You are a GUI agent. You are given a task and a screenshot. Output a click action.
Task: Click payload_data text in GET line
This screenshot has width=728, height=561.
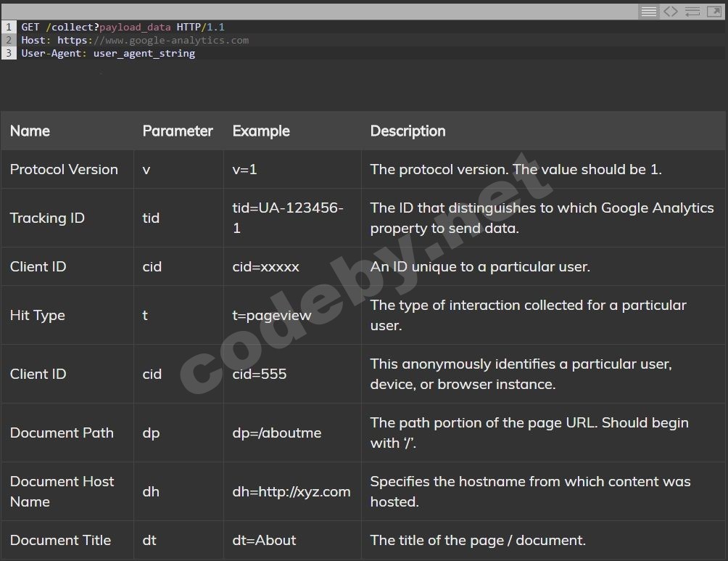click(135, 27)
